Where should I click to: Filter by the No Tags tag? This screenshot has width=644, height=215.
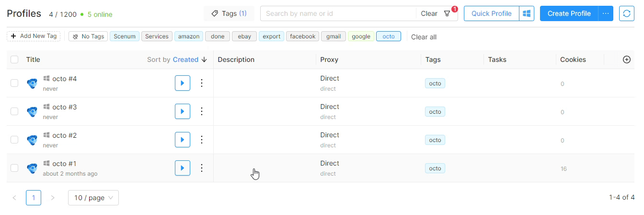point(88,36)
